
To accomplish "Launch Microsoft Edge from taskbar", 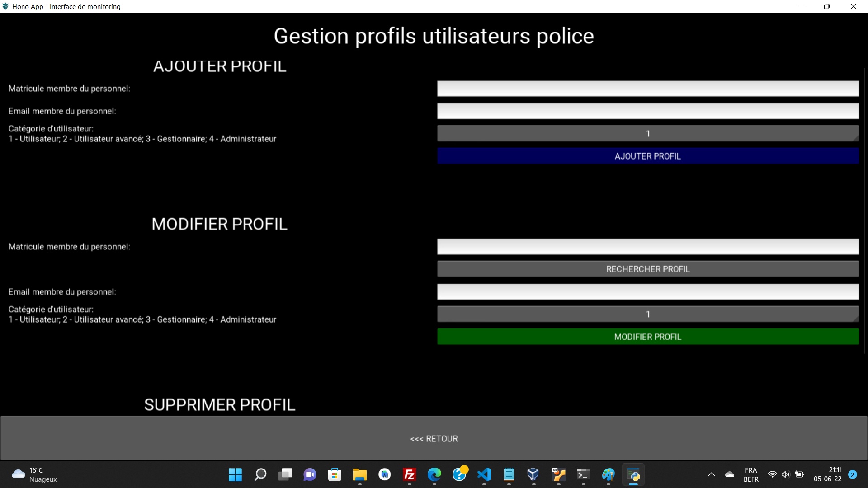I will (434, 474).
